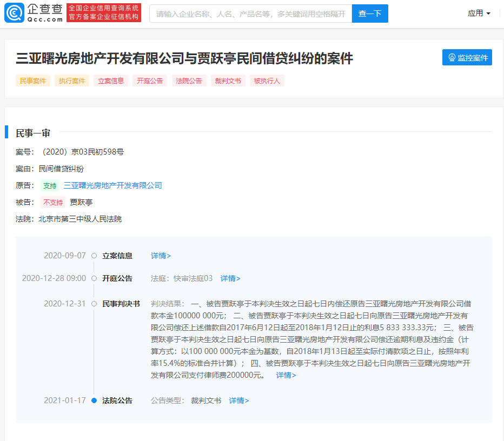The height and width of the screenshot is (441, 504).
Task: Select the 裁判文书 tag
Action: point(228,81)
